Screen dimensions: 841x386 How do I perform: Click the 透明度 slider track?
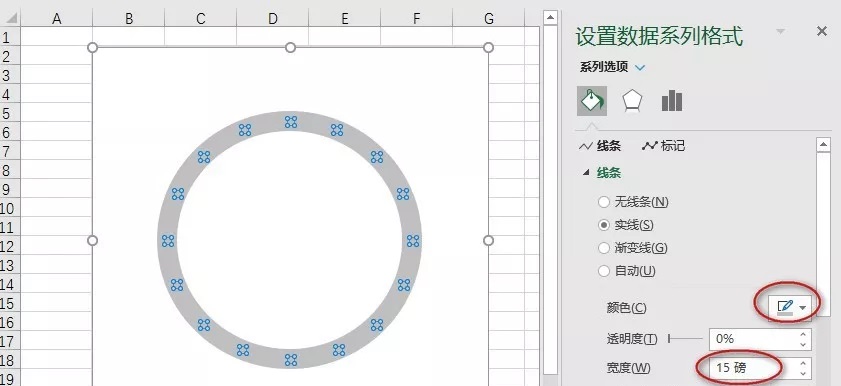pos(685,339)
